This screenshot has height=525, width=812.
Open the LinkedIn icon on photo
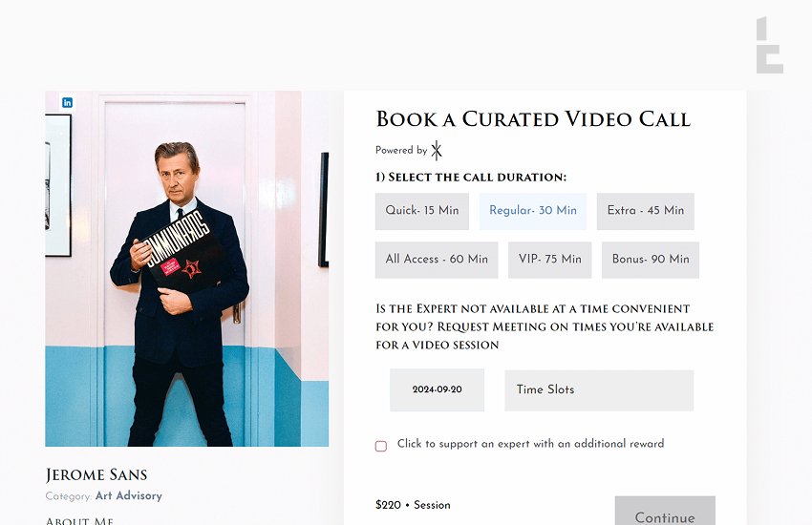pos(67,102)
